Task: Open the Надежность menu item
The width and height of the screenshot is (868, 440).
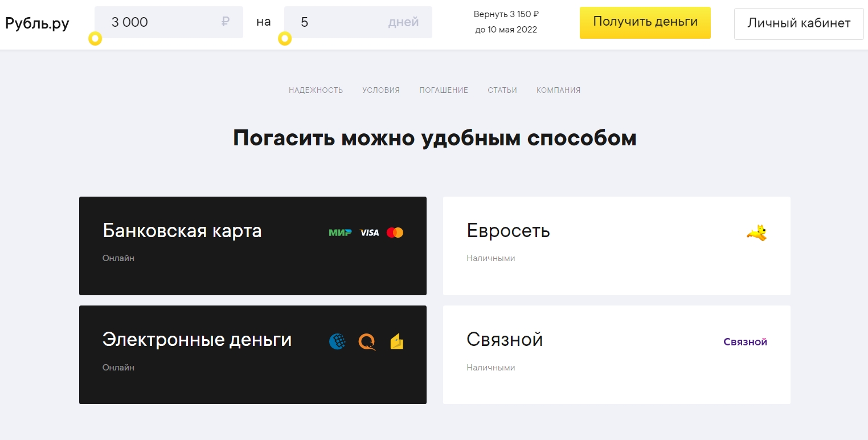Action: click(x=316, y=90)
